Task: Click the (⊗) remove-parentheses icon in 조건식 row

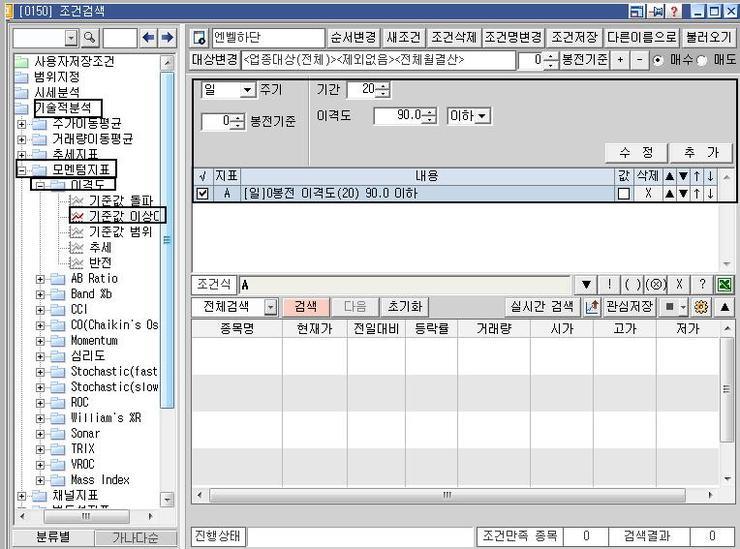Action: click(656, 284)
